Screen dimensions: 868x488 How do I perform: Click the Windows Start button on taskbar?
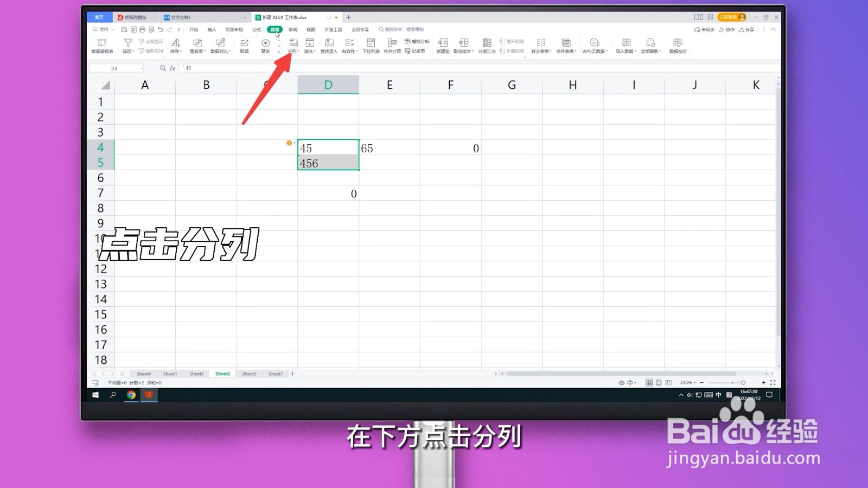(x=95, y=395)
